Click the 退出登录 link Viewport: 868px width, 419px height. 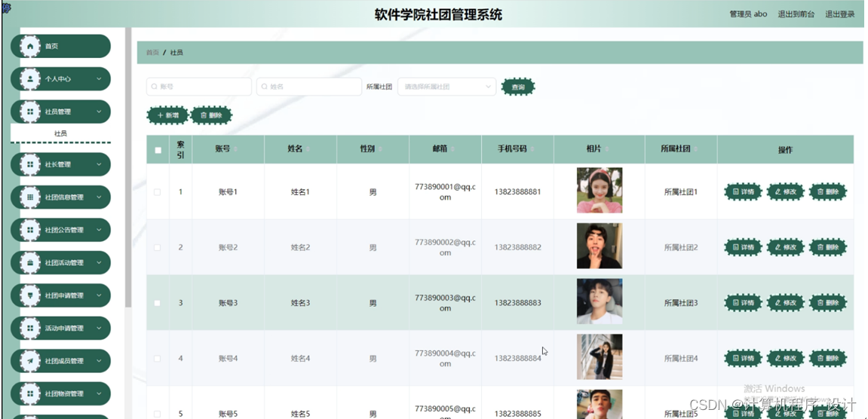point(840,14)
